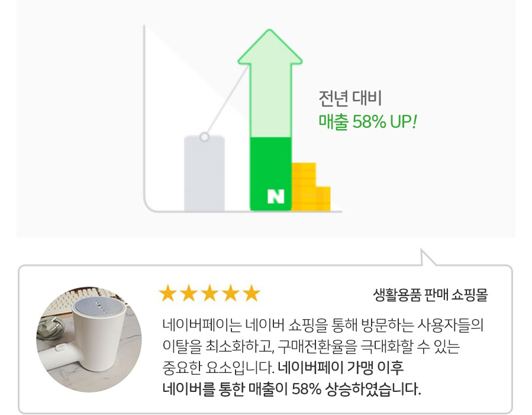This screenshot has height=415, width=532.
Task: Click the '생활용품 판매 쇼핑몰' label
Action: tap(431, 294)
